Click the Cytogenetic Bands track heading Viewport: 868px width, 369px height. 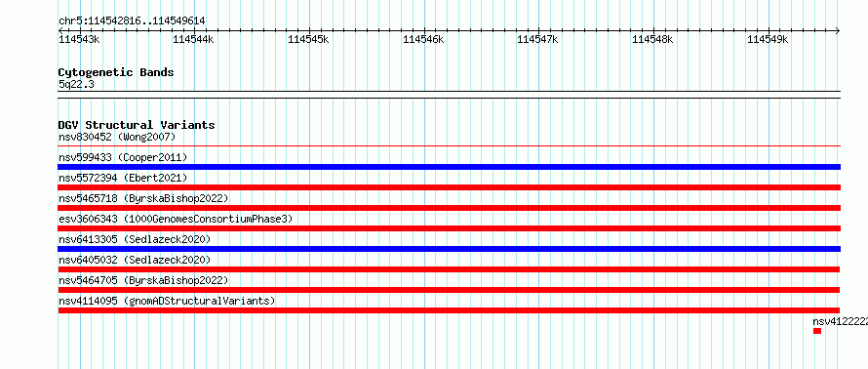116,72
